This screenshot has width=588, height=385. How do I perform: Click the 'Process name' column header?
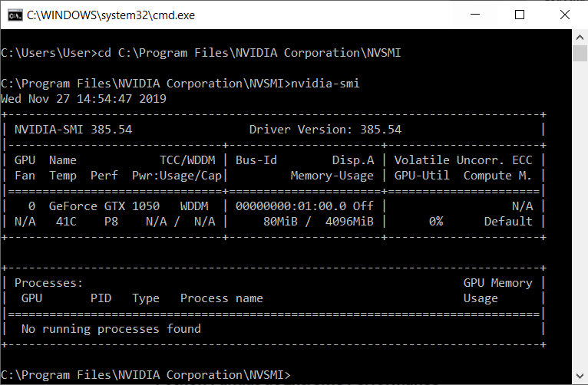tap(222, 298)
